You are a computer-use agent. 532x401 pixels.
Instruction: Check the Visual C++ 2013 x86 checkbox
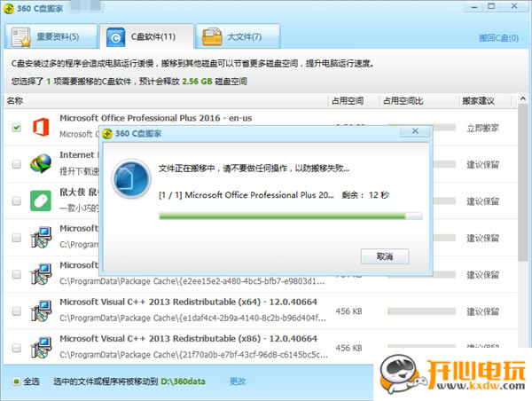tap(16, 348)
